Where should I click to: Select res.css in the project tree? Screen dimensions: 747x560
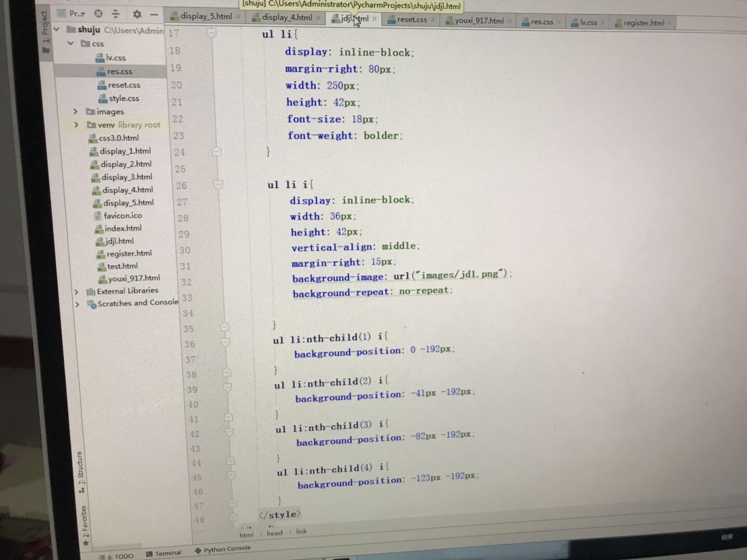(x=119, y=72)
